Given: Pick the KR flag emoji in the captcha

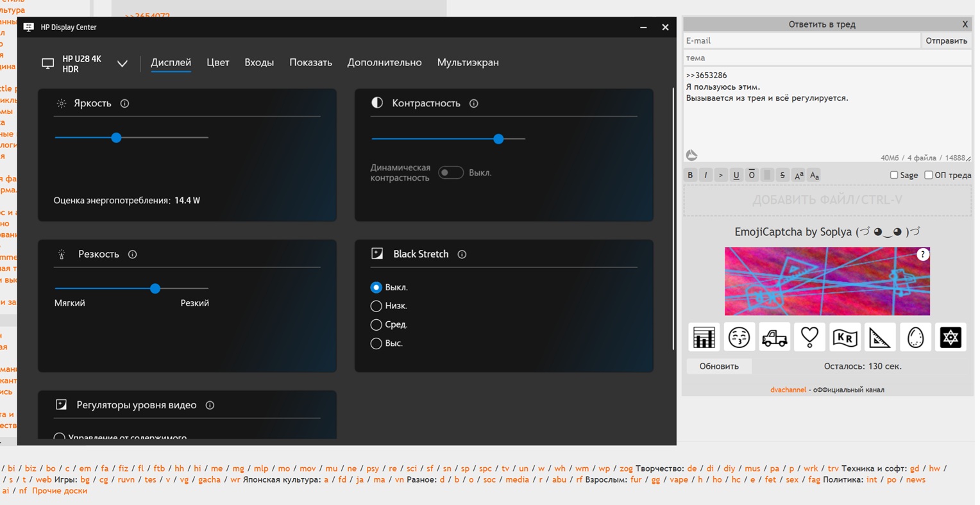Looking at the screenshot, I should pos(845,337).
